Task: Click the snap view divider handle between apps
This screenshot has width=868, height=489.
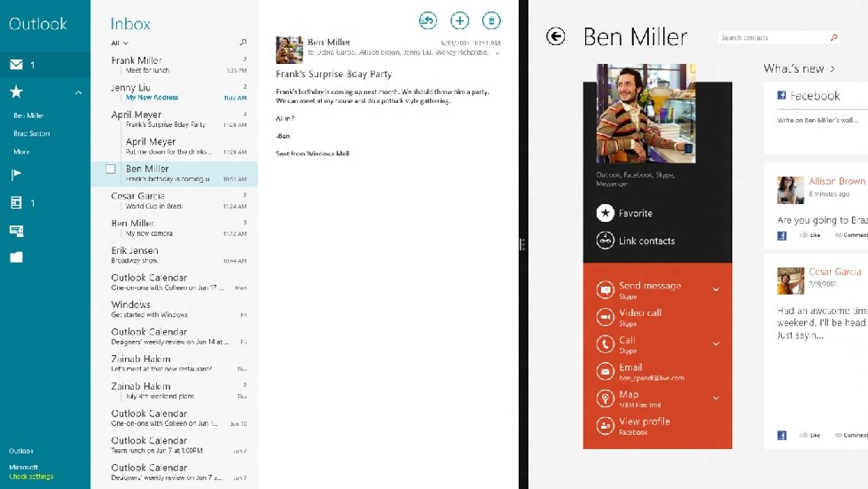Action: point(522,244)
